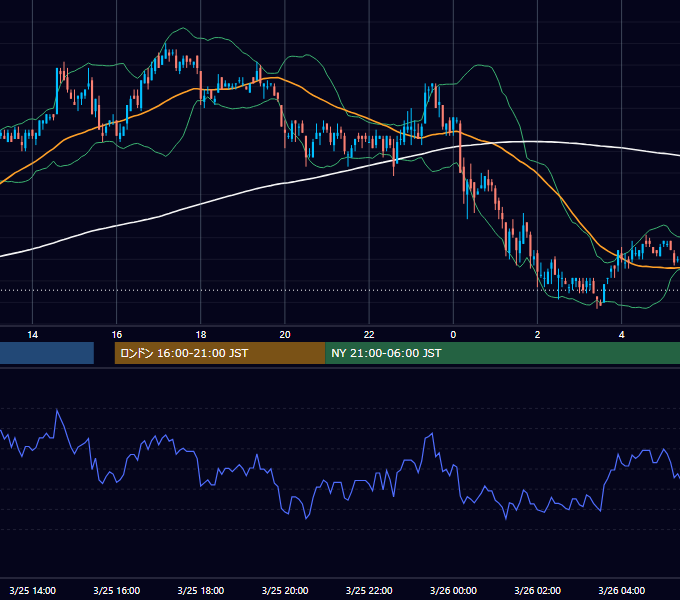Click the 22 hour label on chart axis
Image resolution: width=680 pixels, height=600 pixels.
[x=369, y=335]
